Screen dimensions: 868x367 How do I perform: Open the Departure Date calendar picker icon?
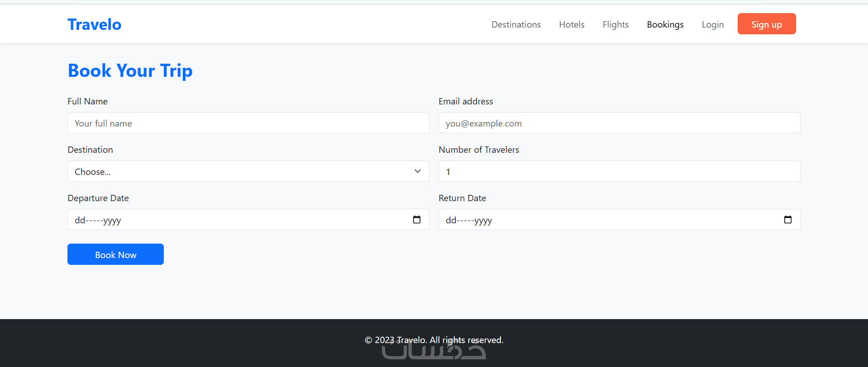coord(417,220)
